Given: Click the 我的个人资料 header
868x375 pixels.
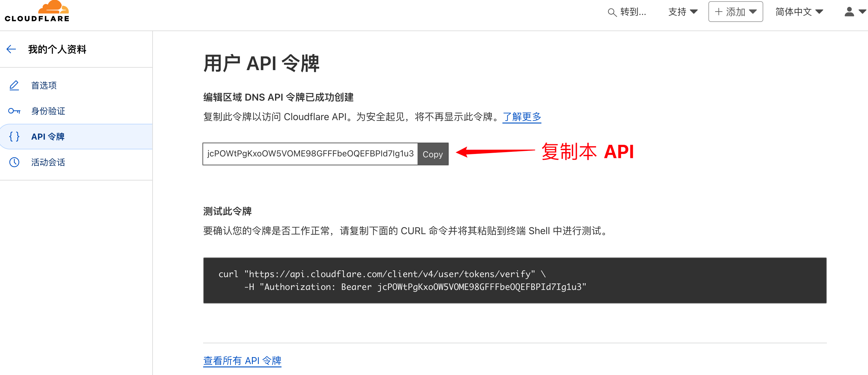Looking at the screenshot, I should coord(57,49).
